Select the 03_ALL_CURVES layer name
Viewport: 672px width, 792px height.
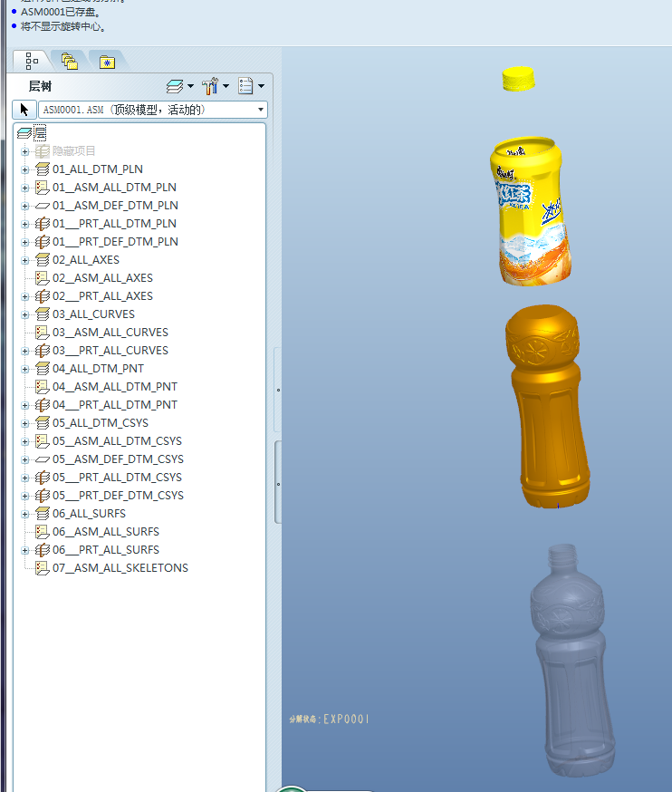pyautogui.click(x=93, y=314)
